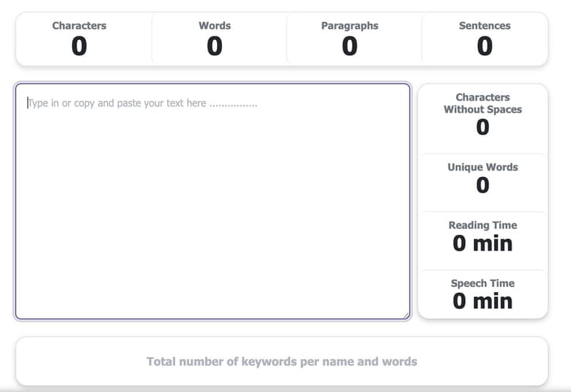Select the Characters Without Spaces zero value
The height and width of the screenshot is (392, 571).
[482, 127]
